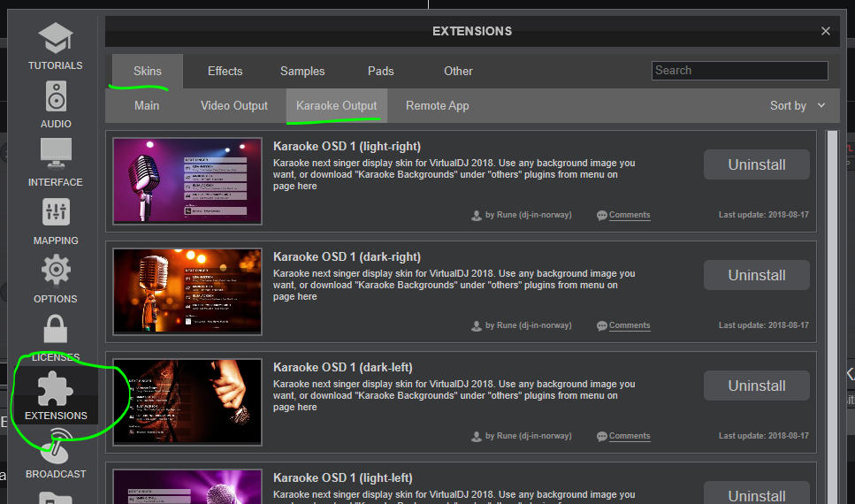The width and height of the screenshot is (855, 504).
Task: Click the Karaoke OSD 1 (dark-right) title
Action: pos(347,256)
